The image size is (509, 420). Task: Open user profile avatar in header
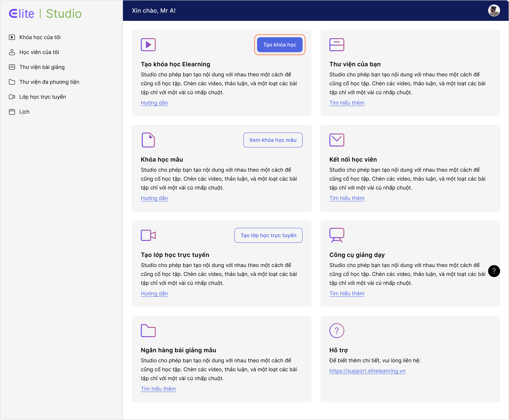(494, 11)
